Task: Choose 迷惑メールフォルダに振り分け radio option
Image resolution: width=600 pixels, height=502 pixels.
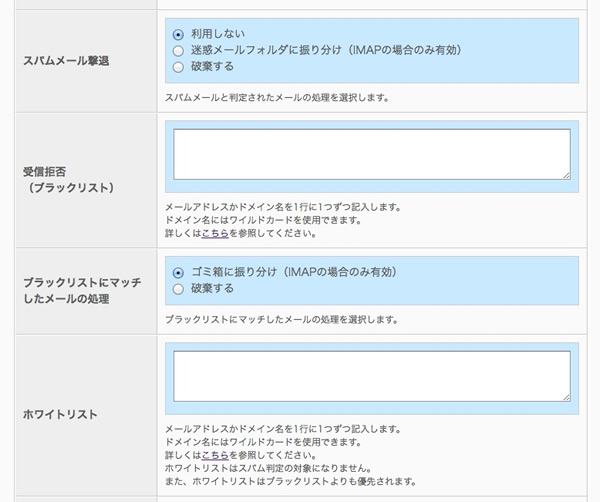Action: 178,50
